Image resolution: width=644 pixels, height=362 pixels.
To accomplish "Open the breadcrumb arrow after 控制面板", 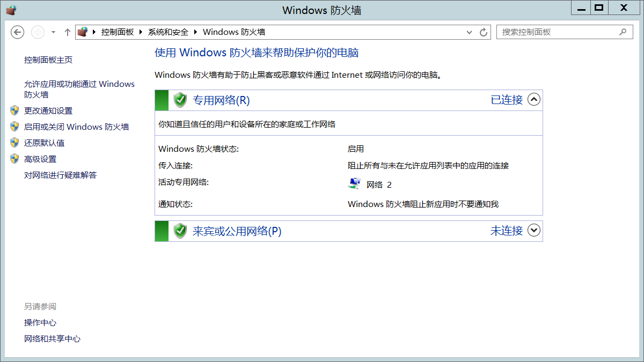I will point(141,32).
